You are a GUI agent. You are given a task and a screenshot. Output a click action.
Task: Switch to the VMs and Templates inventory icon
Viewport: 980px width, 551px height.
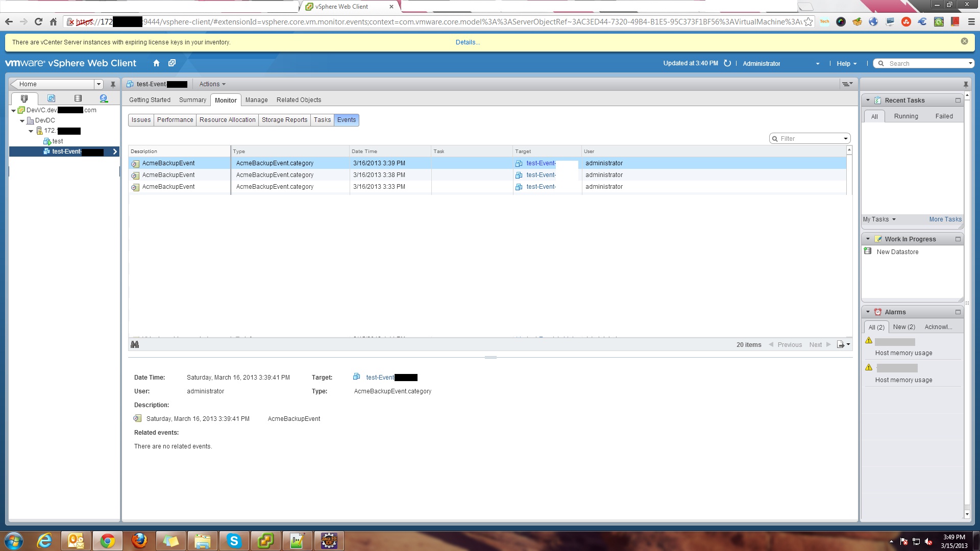click(x=51, y=98)
